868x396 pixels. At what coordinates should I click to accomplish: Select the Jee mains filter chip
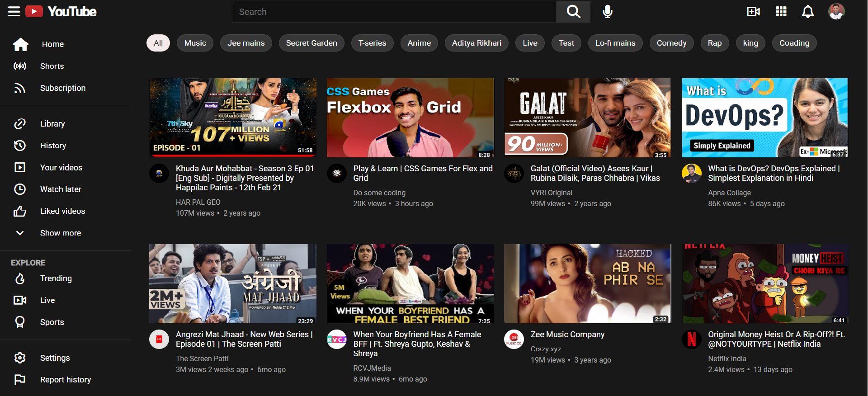[246, 43]
